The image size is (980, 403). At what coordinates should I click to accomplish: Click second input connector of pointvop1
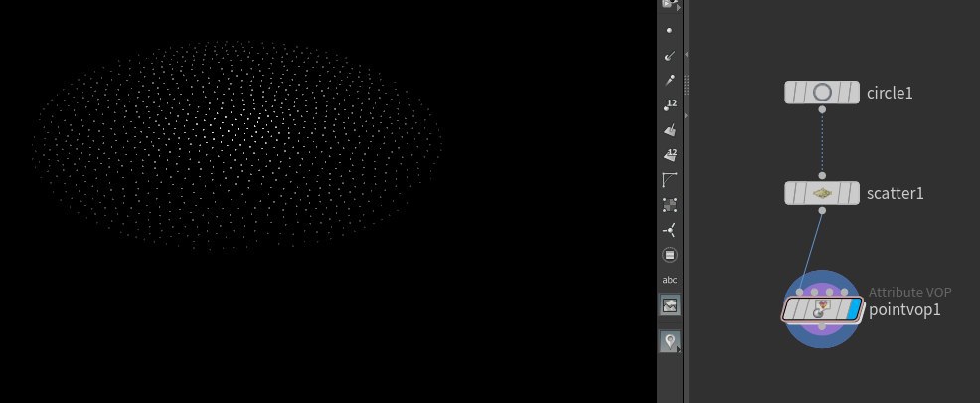[x=814, y=293]
